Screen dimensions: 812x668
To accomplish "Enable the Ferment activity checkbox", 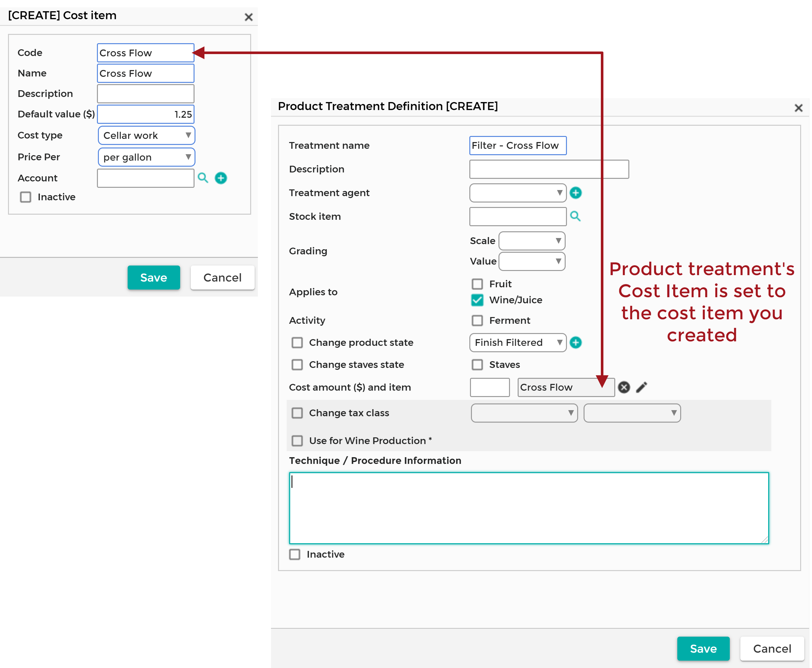I will pos(477,321).
